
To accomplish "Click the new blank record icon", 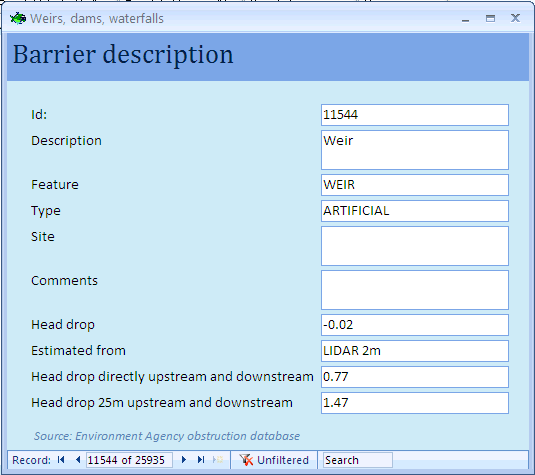I will point(218,460).
